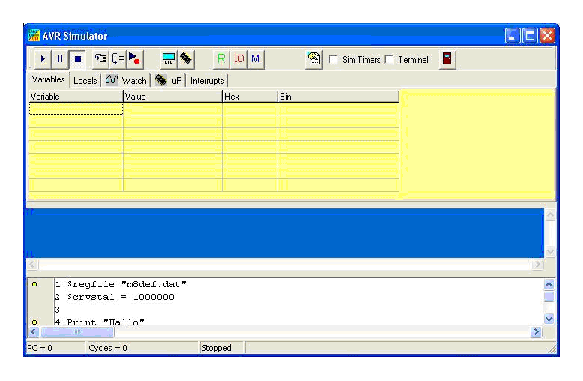Click down arrow of source code scrollbar

coord(549,319)
